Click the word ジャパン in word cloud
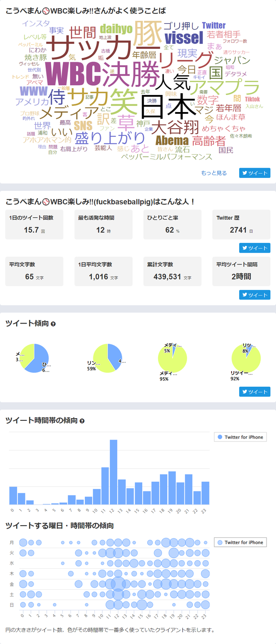Image resolution: width=276 pixels, height=644 pixels. click(x=232, y=60)
